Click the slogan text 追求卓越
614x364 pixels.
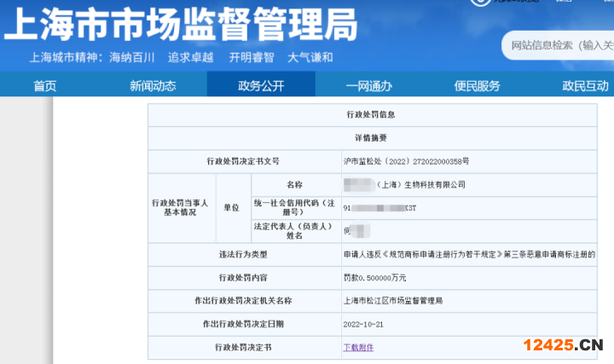(191, 57)
